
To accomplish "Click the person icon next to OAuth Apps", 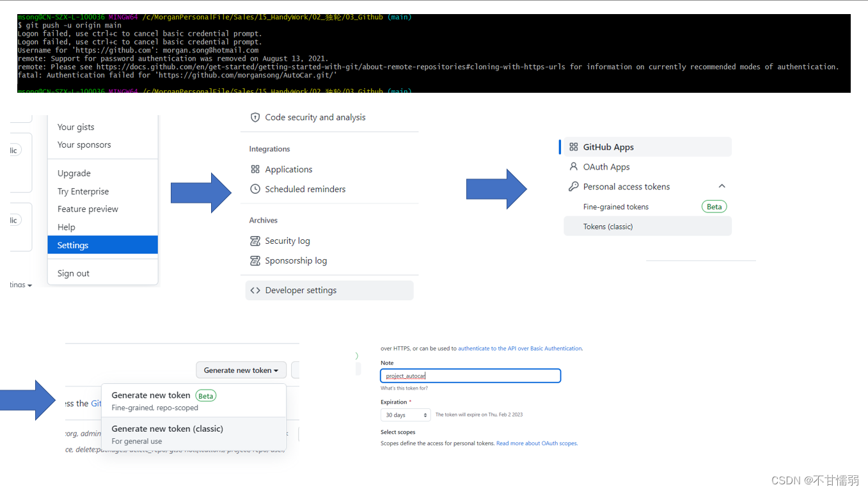I will (x=574, y=166).
